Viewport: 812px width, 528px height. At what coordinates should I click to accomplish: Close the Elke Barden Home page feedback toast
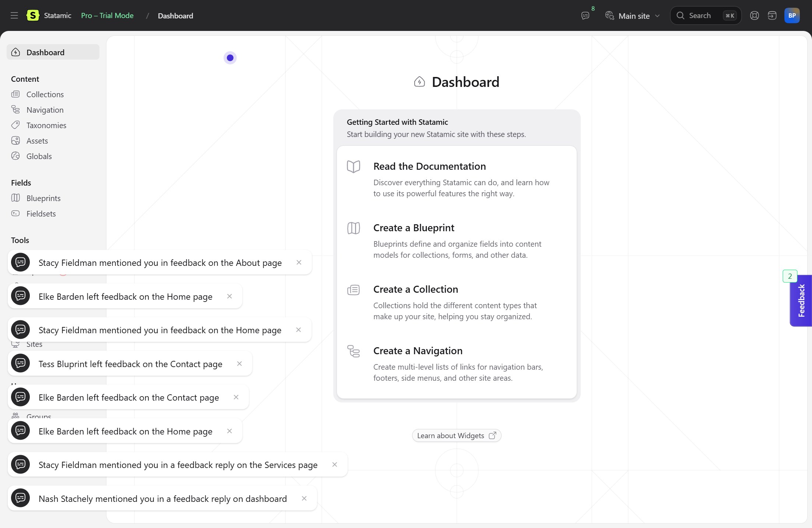pyautogui.click(x=229, y=296)
